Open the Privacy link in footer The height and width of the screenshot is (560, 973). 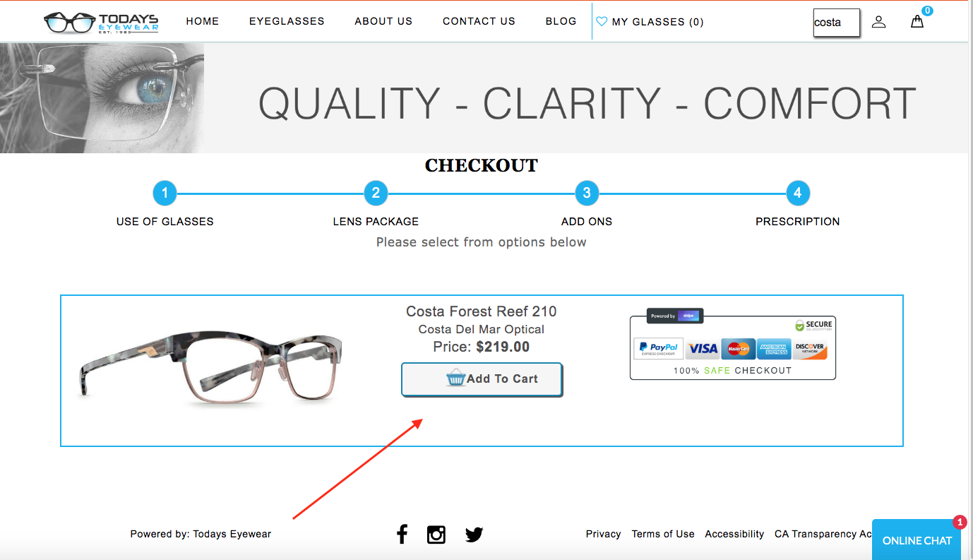[x=603, y=534]
